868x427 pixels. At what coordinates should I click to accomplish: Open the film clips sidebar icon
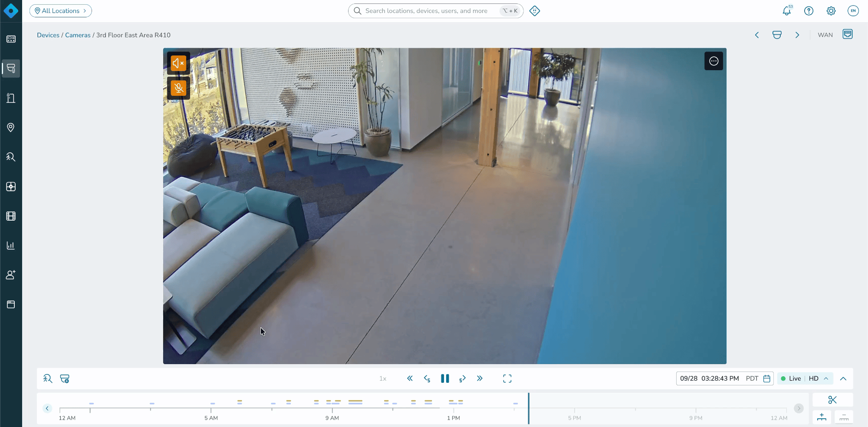[x=11, y=216]
